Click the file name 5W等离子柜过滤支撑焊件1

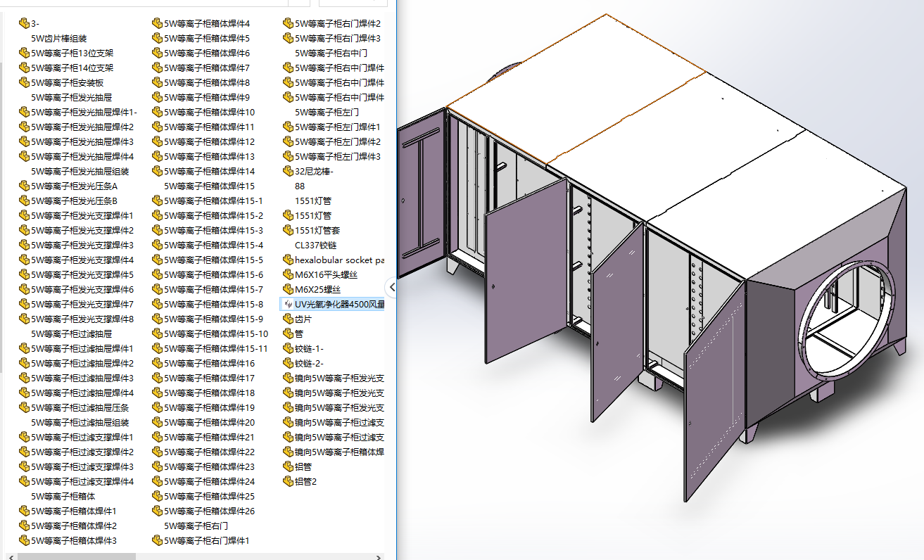pyautogui.click(x=82, y=437)
